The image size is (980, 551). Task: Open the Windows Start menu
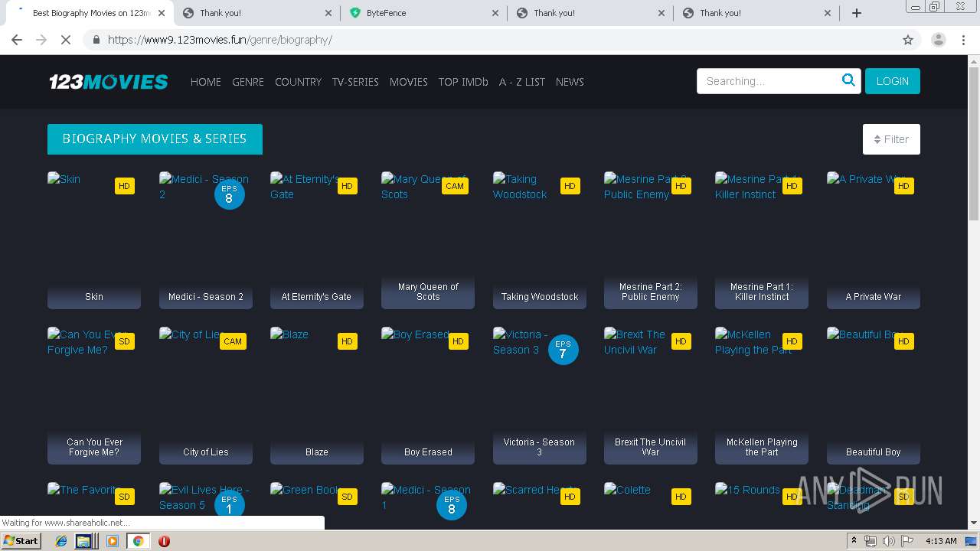[x=21, y=541]
